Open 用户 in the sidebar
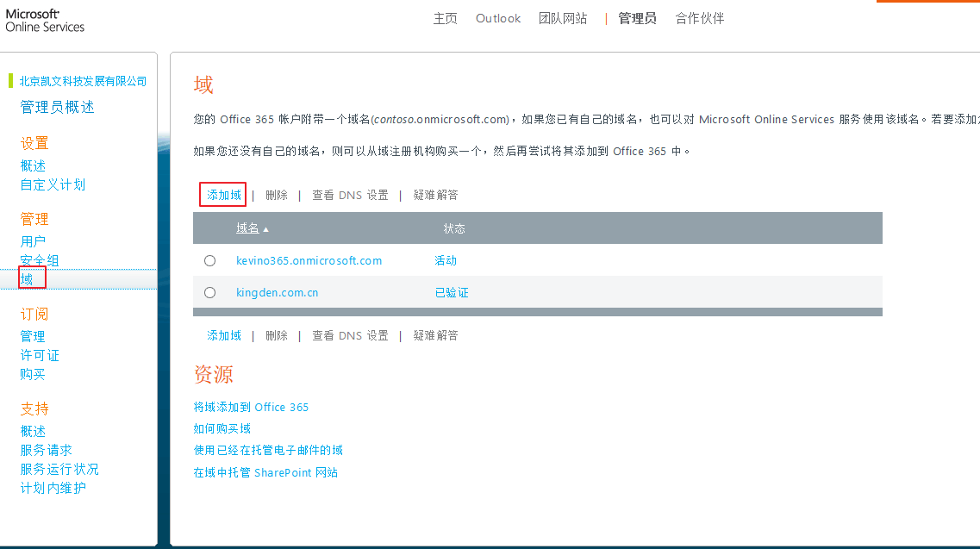The image size is (980, 549). coord(33,241)
